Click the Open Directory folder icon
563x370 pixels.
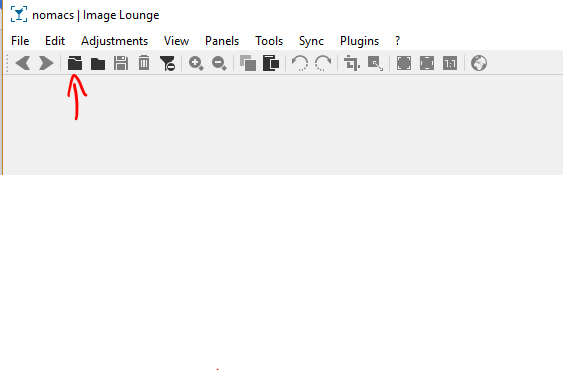click(x=75, y=63)
